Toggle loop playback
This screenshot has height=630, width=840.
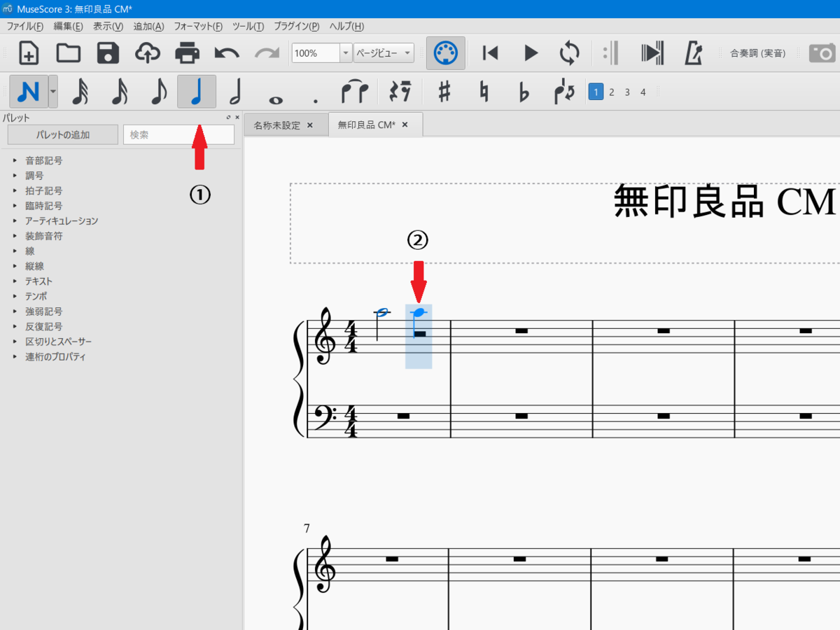tap(570, 53)
